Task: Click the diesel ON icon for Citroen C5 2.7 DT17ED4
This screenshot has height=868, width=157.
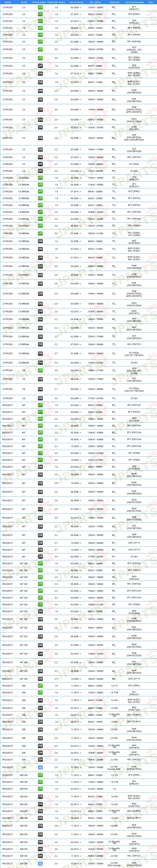Action: coord(40,164)
